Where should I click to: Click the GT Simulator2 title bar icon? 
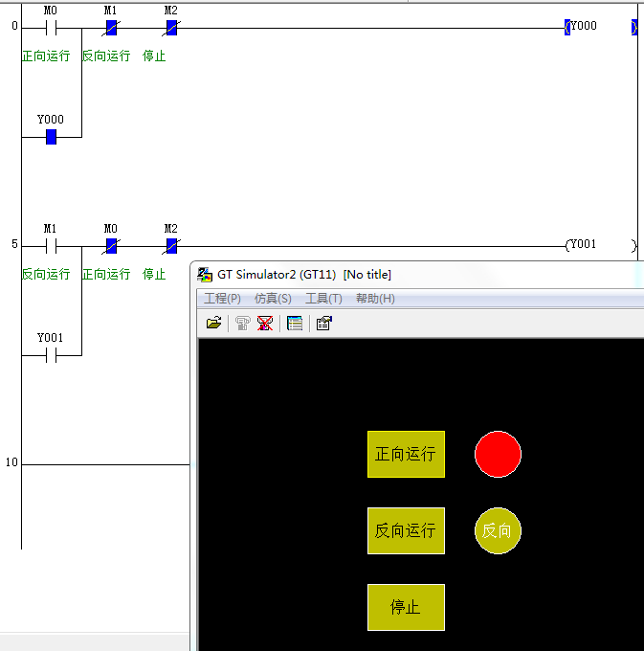click(205, 275)
